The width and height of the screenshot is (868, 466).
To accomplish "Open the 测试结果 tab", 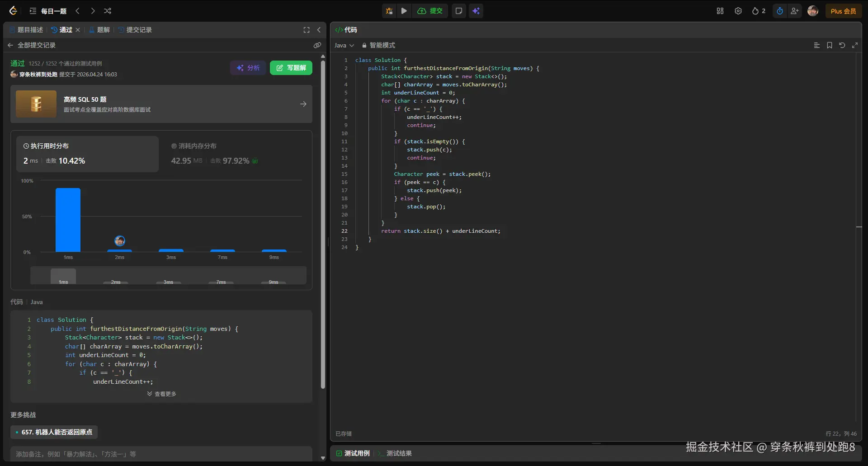I will coord(398,453).
